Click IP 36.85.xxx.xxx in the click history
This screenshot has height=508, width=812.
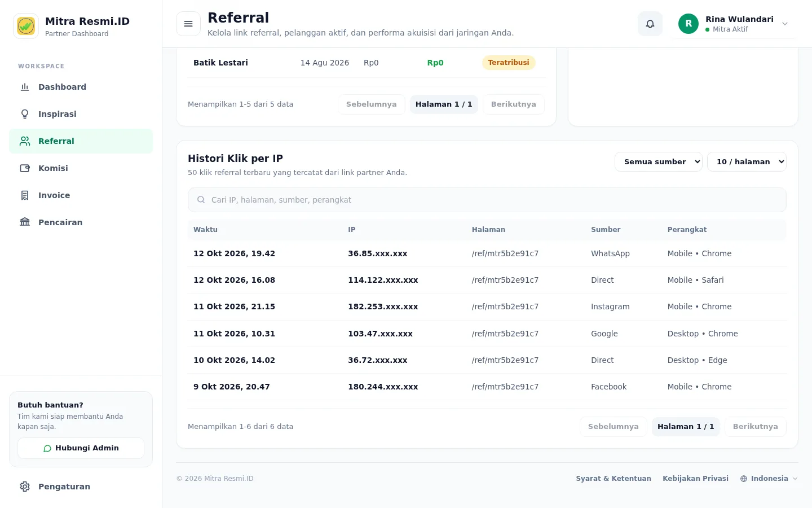tap(378, 253)
